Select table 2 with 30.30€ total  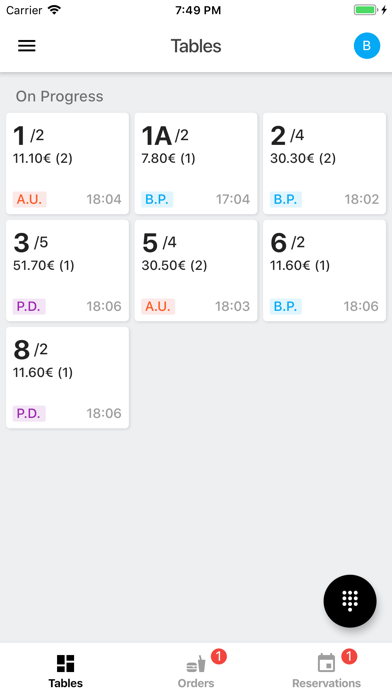[x=325, y=163]
